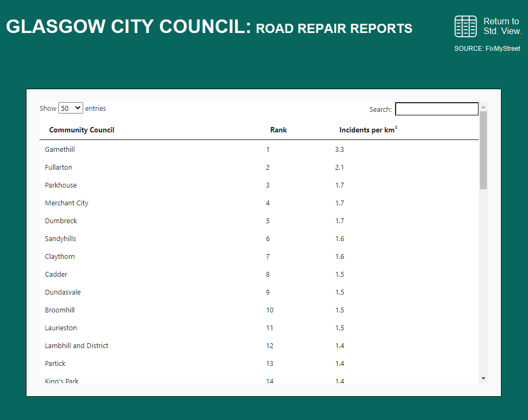
Task: Select the Parkhouse row name
Action: click(61, 185)
